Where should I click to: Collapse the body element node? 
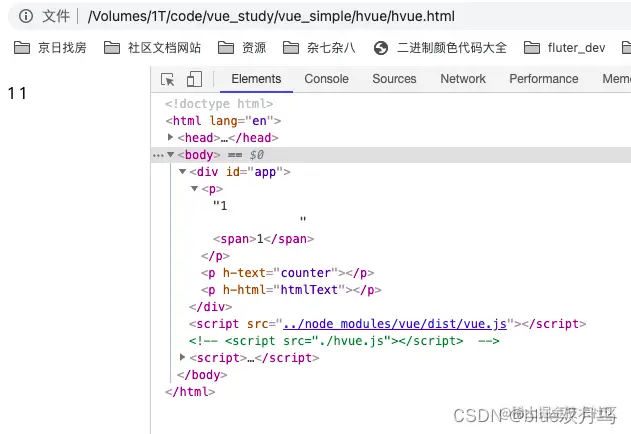tap(171, 155)
